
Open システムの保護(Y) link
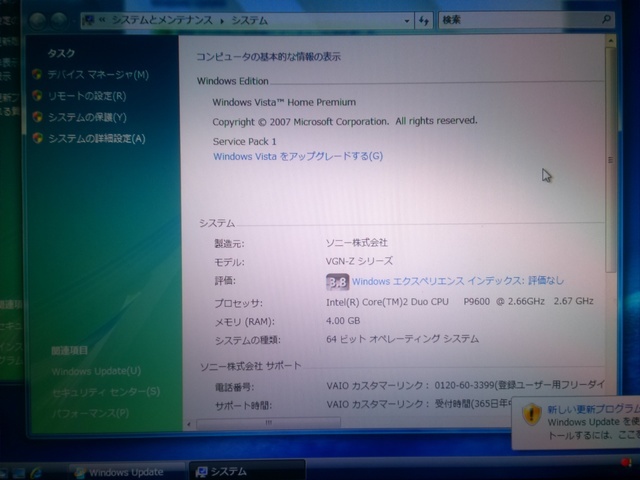[x=87, y=118]
